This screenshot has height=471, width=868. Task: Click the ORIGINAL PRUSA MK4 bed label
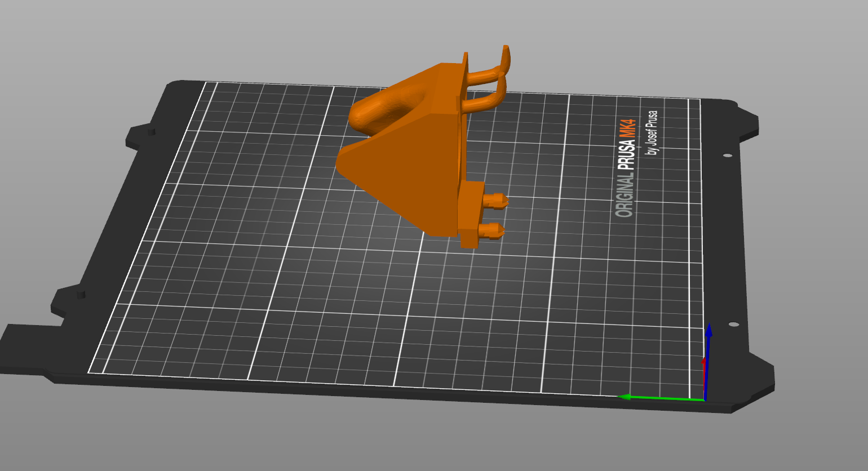pos(626,168)
